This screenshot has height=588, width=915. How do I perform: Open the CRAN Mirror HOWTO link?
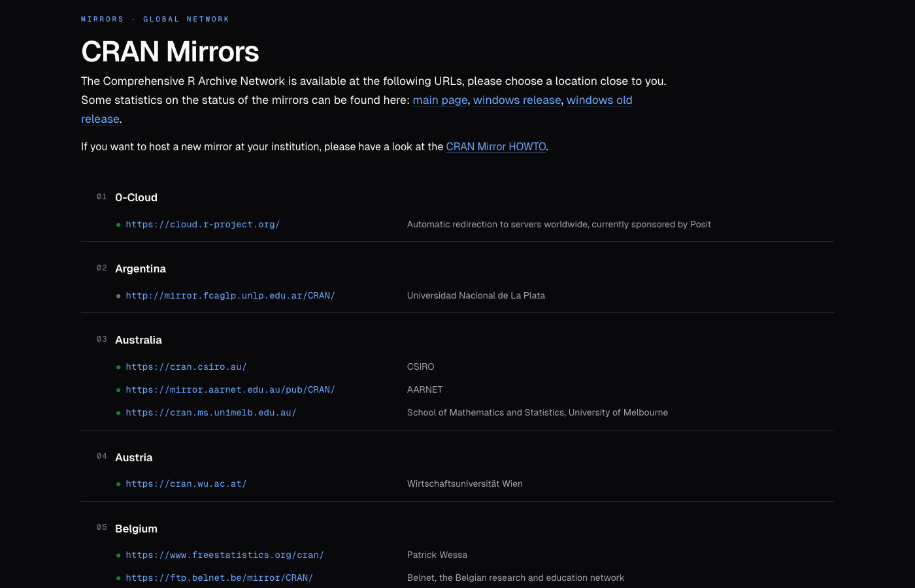(496, 146)
